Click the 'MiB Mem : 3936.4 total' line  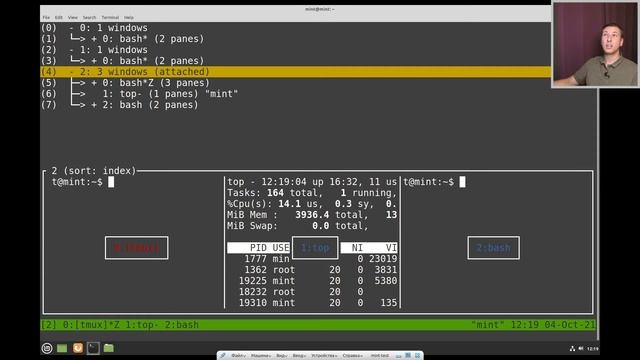point(312,215)
